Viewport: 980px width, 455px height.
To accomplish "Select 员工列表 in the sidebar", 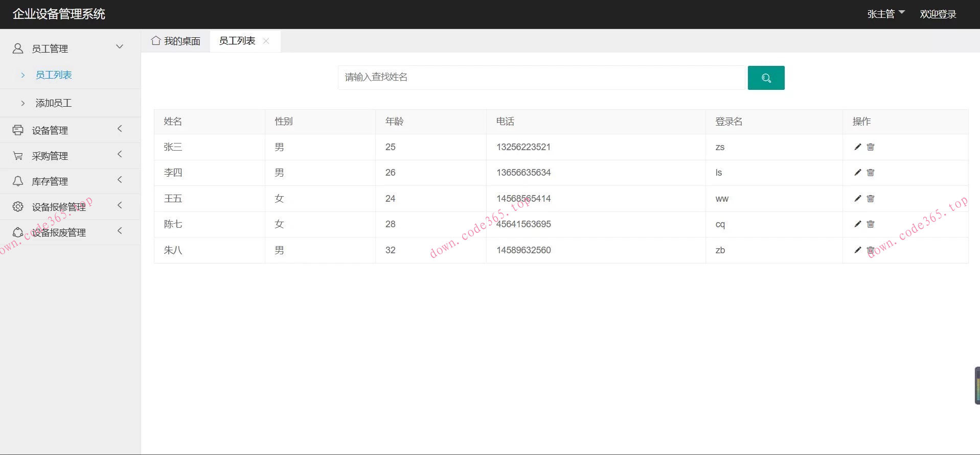I will coord(54,75).
